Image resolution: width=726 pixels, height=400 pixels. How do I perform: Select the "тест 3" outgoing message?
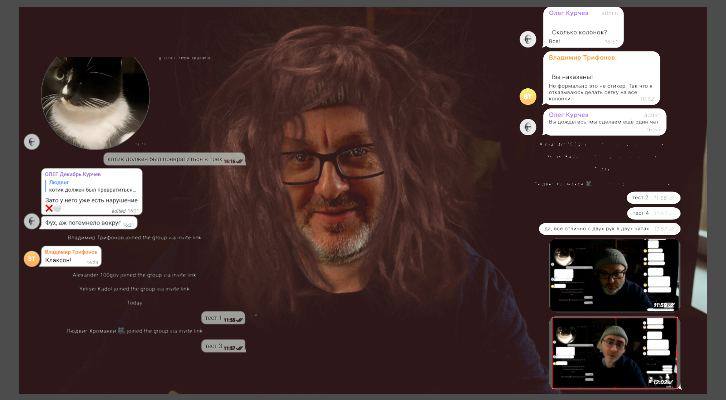tap(223, 346)
